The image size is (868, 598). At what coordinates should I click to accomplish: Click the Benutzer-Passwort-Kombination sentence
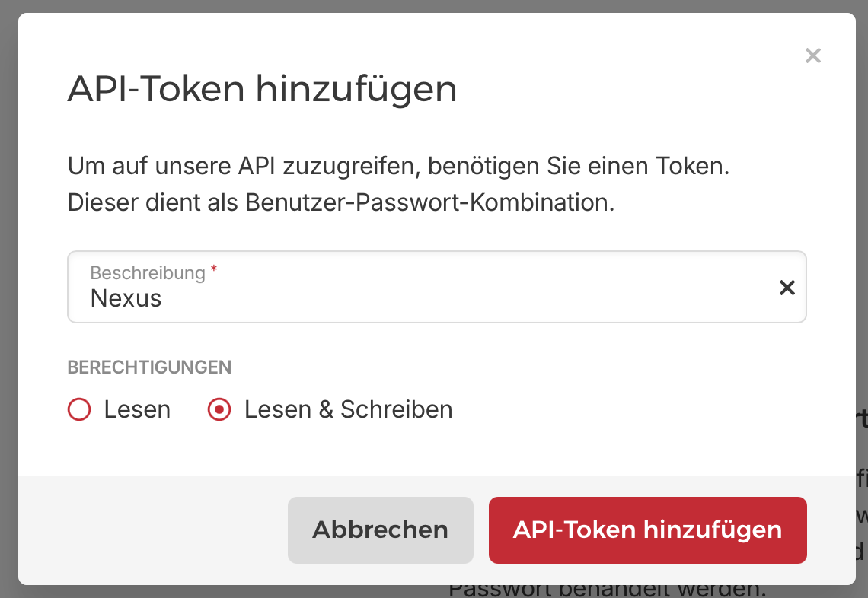340,203
